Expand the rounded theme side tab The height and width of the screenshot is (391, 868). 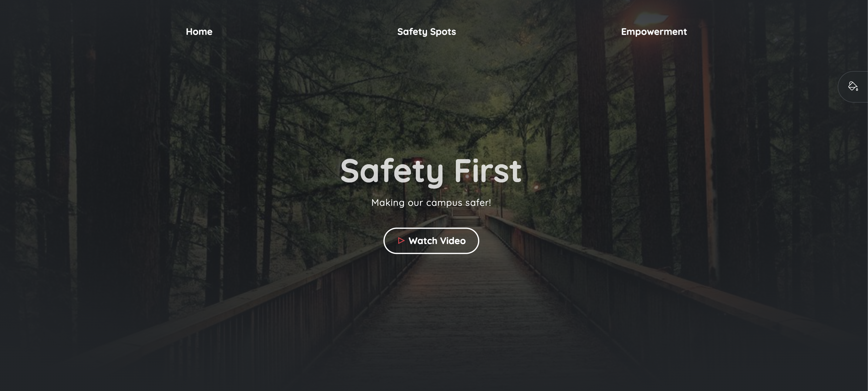pyautogui.click(x=853, y=87)
